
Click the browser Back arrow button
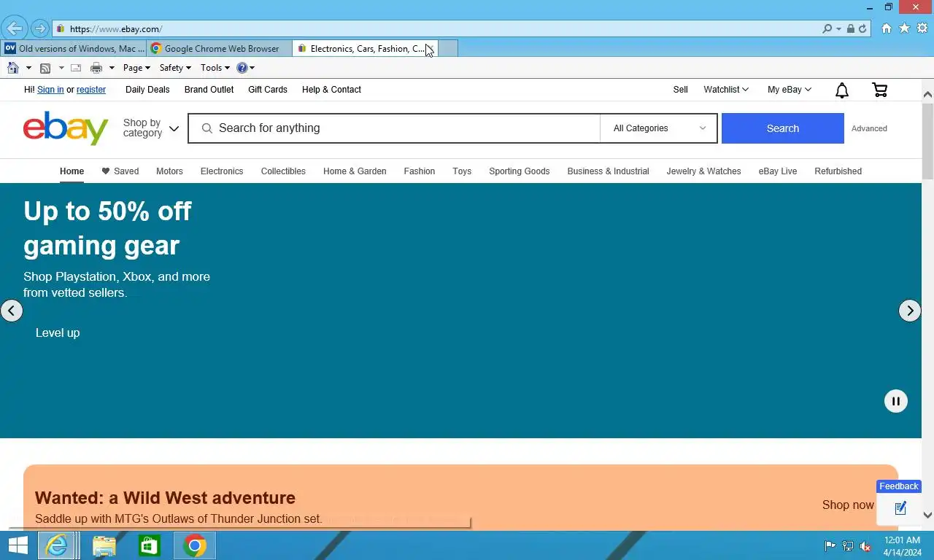click(x=14, y=28)
